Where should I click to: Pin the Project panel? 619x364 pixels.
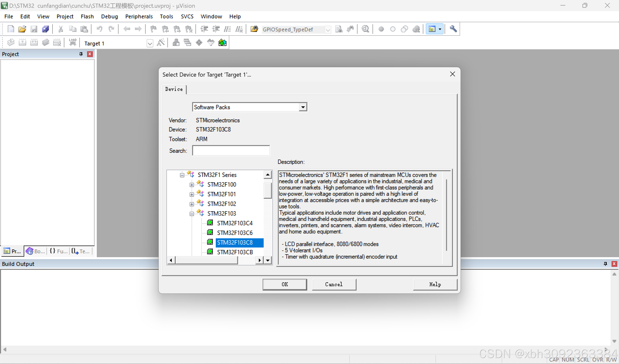81,54
